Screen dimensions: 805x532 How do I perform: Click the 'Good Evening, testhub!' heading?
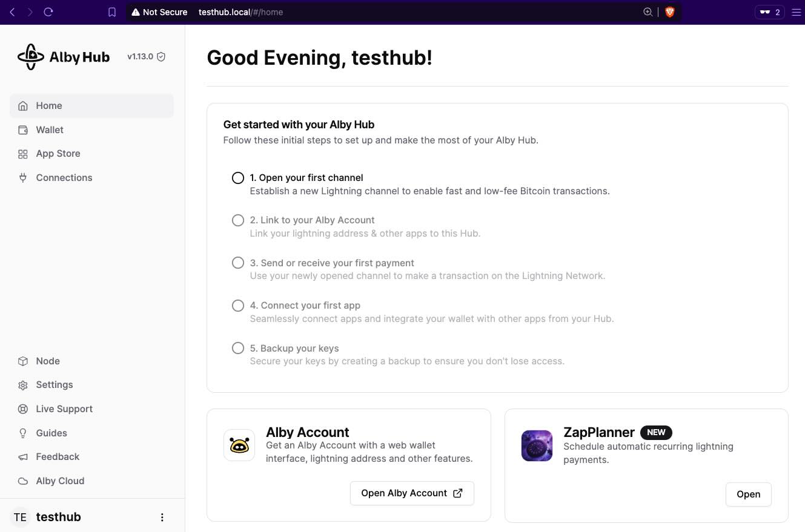[320, 58]
